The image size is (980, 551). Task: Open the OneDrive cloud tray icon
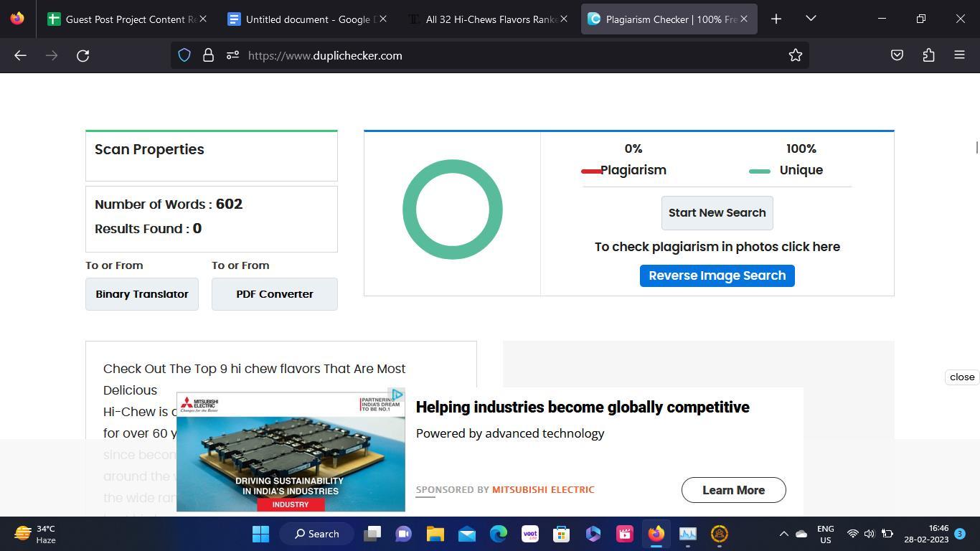click(801, 534)
